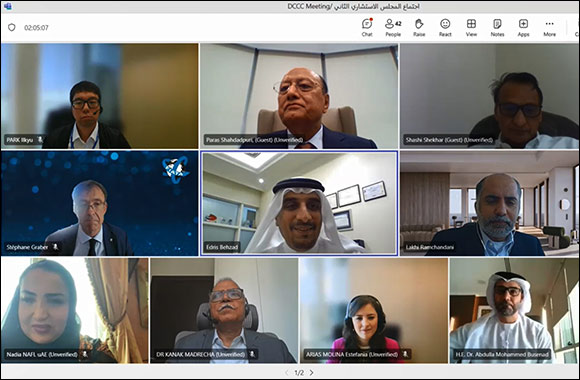Select Stéphane Graber's video tile
The image size is (580, 380).
(x=100, y=203)
